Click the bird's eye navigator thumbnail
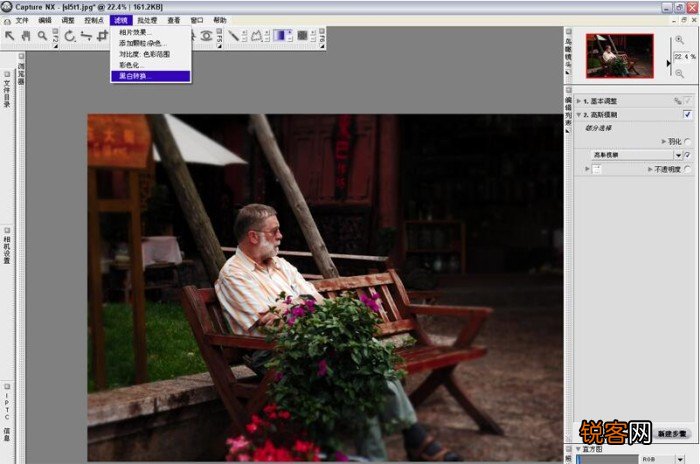The height and width of the screenshot is (464, 700). pyautogui.click(x=620, y=56)
